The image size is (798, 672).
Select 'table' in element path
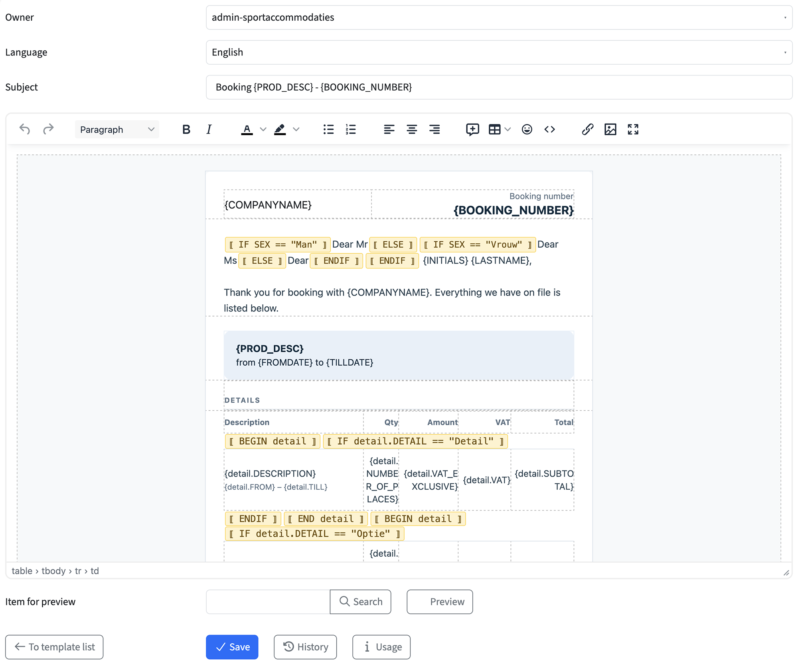click(22, 571)
